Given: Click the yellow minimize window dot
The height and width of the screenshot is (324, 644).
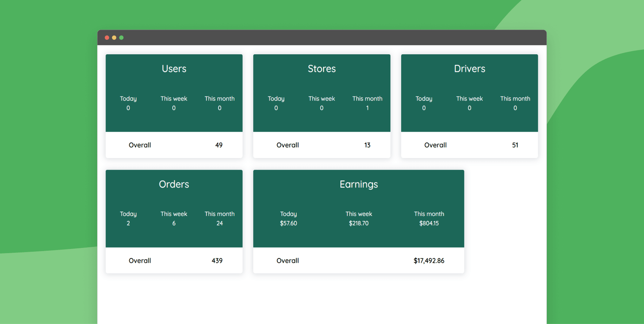Looking at the screenshot, I should coord(114,38).
